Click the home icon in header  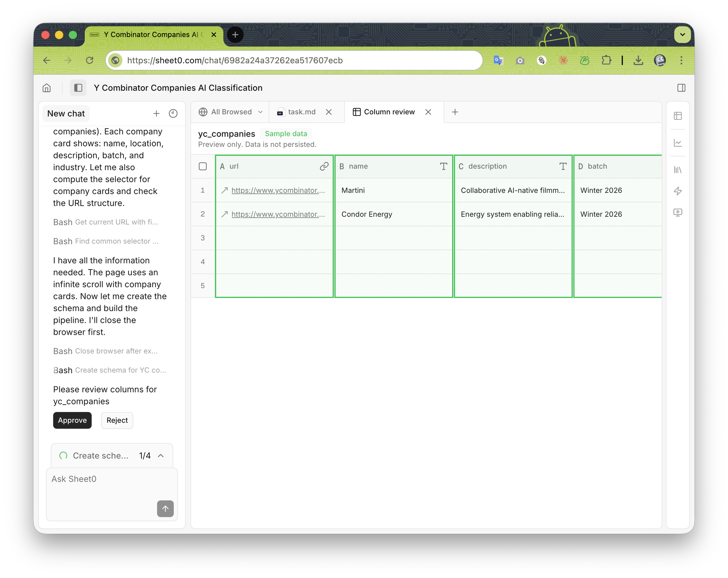pyautogui.click(x=47, y=88)
